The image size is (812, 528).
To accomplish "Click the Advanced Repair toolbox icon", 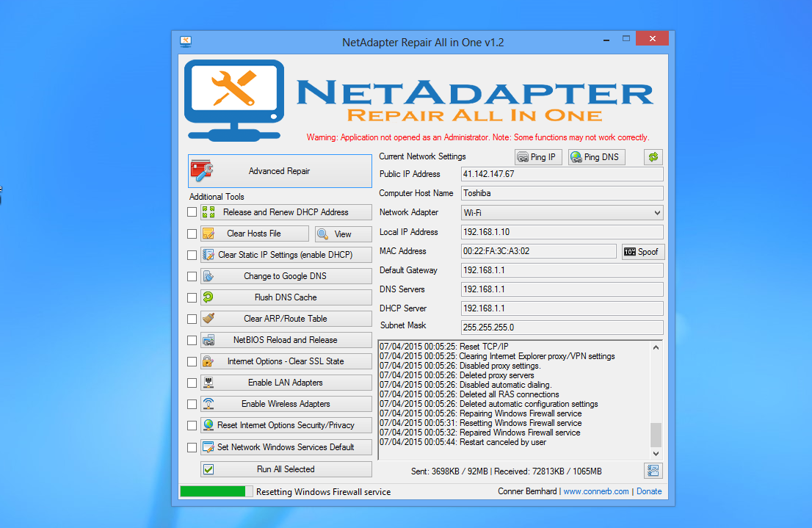I will point(201,170).
